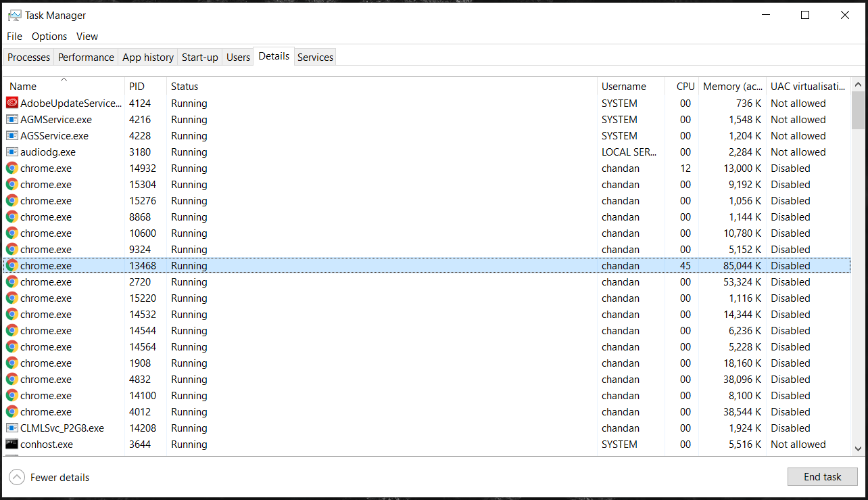Open the File menu
The height and width of the screenshot is (500, 868).
14,37
